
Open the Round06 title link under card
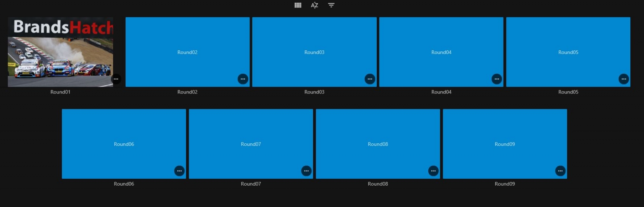click(124, 184)
